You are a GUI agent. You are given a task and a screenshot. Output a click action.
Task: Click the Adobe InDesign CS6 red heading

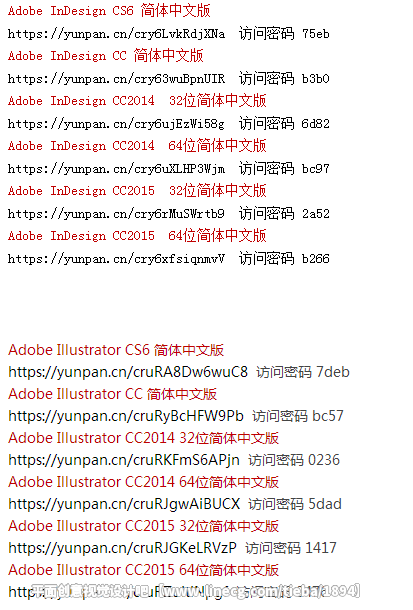coord(109,11)
